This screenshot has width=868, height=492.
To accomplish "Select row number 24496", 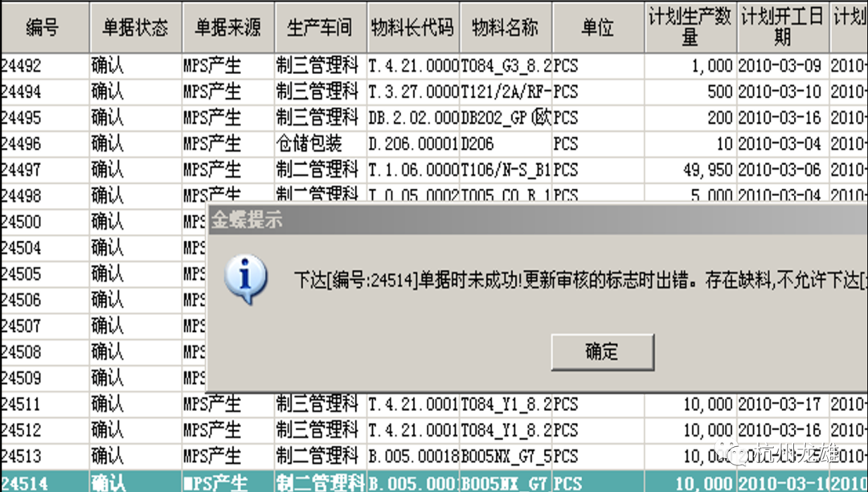I will click(20, 144).
